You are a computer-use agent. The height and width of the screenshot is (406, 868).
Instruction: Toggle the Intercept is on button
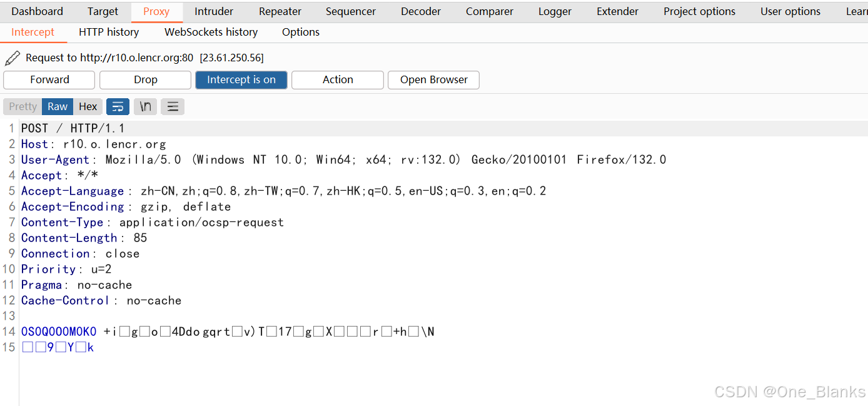click(x=241, y=80)
